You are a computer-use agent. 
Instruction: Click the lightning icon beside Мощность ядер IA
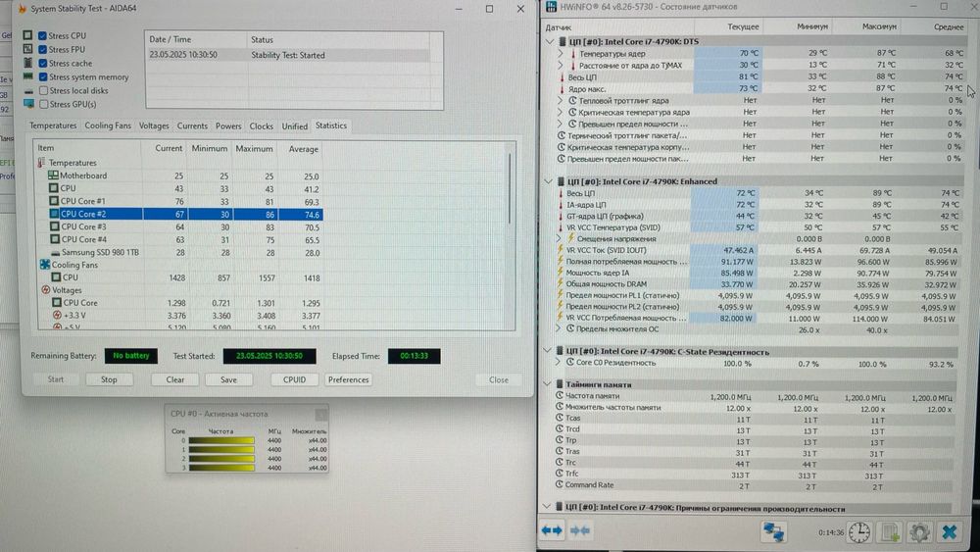(x=560, y=272)
